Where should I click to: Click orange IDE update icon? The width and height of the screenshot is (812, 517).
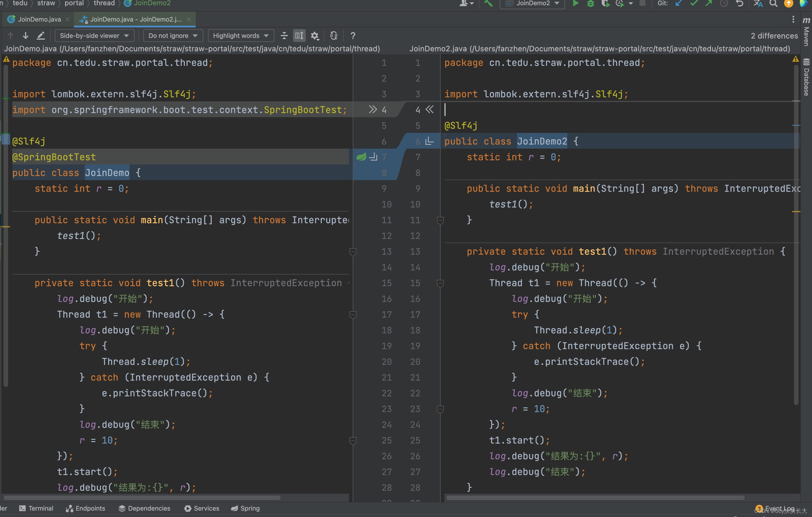788,4
